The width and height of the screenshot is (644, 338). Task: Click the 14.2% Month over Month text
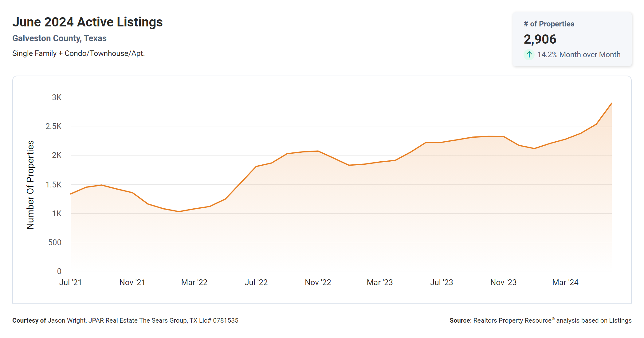(579, 55)
